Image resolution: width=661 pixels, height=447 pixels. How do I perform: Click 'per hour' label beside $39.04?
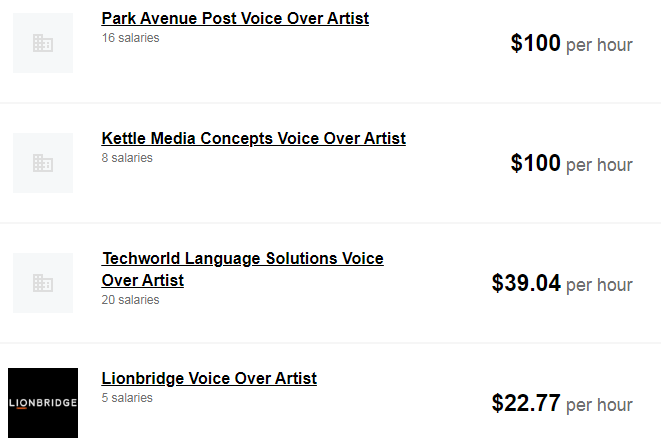599,285
